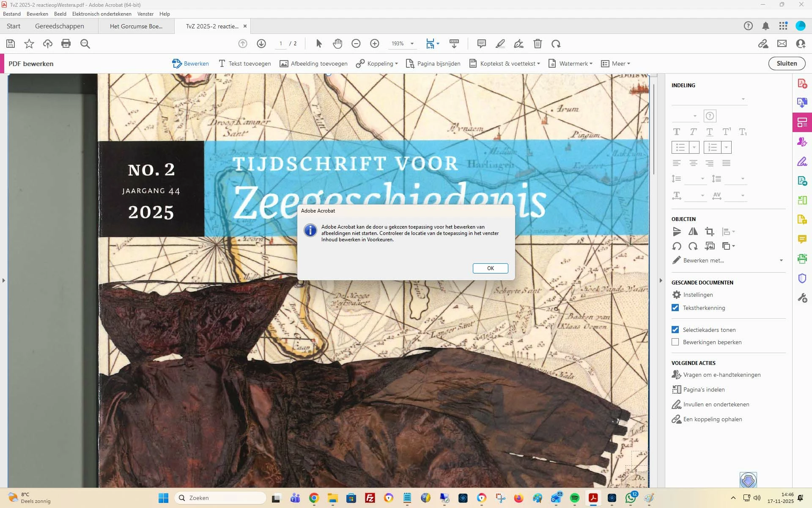Uncheck the Tekstherkenning checkbox
This screenshot has height=508, width=812.
tap(675, 308)
